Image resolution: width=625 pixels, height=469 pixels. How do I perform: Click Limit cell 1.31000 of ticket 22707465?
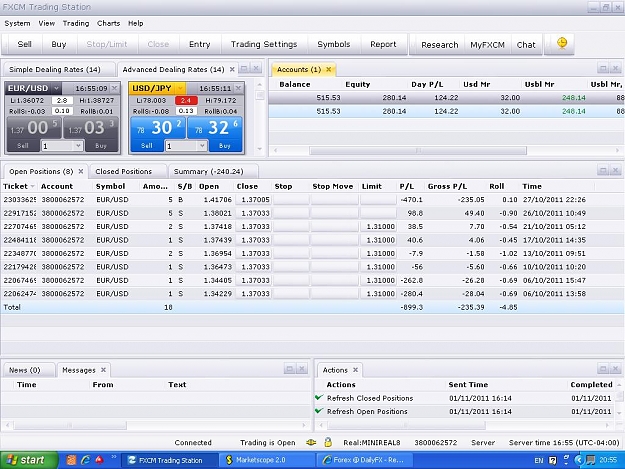point(378,227)
